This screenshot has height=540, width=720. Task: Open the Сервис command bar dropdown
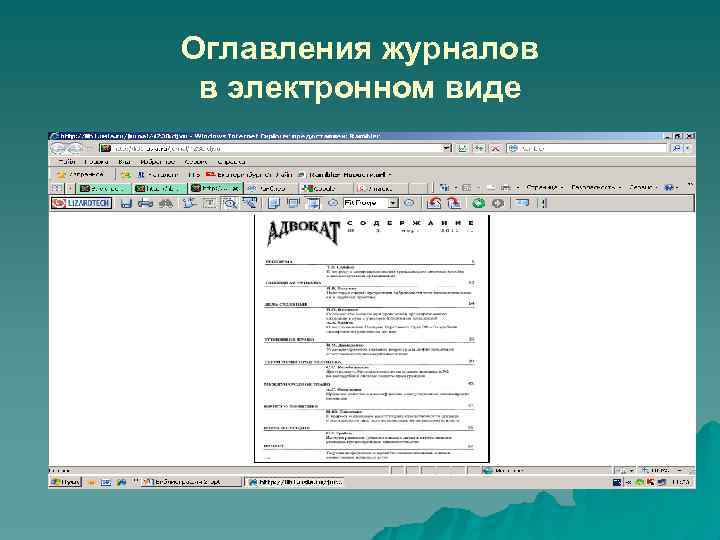[x=643, y=187]
